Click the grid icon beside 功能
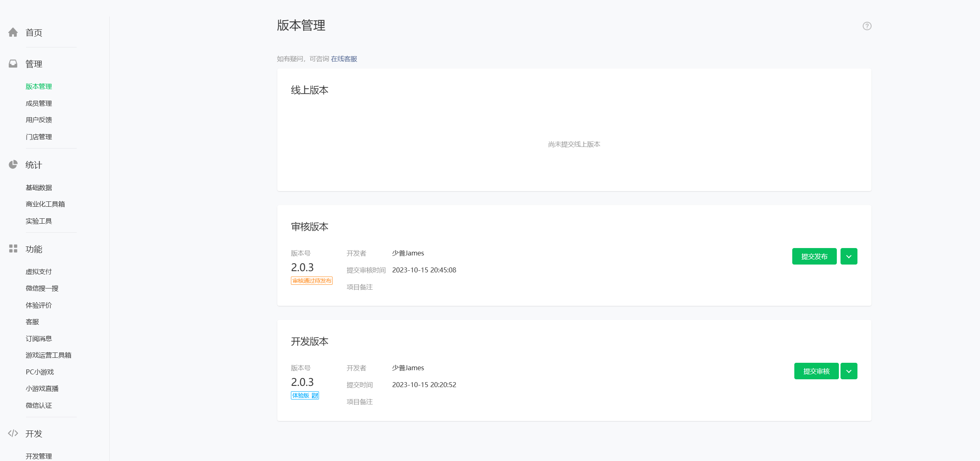 pyautogui.click(x=13, y=248)
